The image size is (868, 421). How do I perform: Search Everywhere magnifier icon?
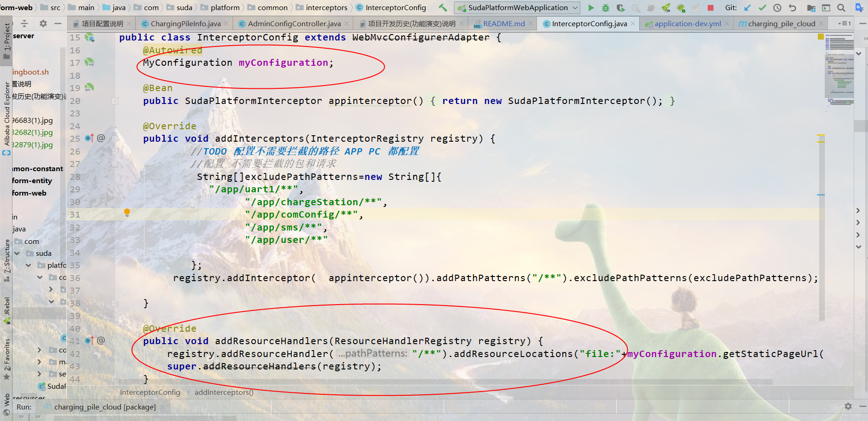click(841, 8)
